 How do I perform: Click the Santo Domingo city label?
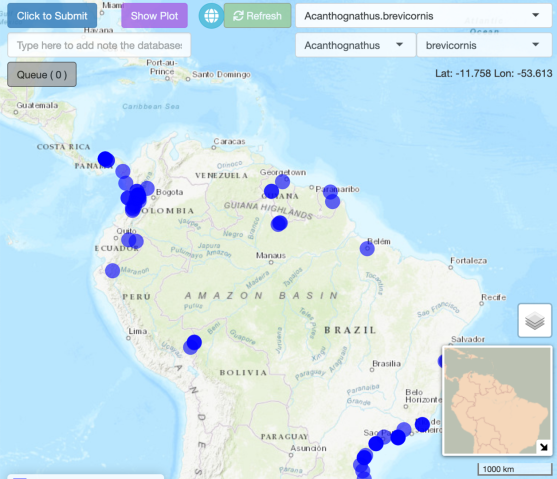[221, 75]
